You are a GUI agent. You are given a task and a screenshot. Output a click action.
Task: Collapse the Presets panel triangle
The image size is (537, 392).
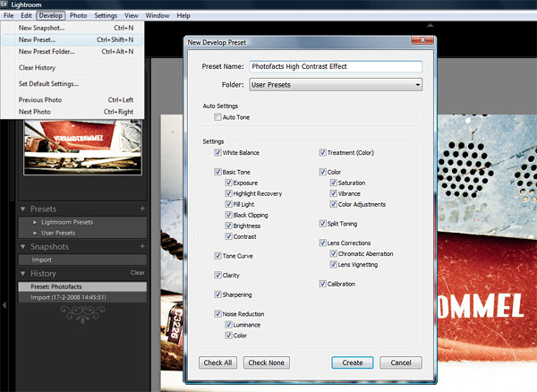pos(23,209)
